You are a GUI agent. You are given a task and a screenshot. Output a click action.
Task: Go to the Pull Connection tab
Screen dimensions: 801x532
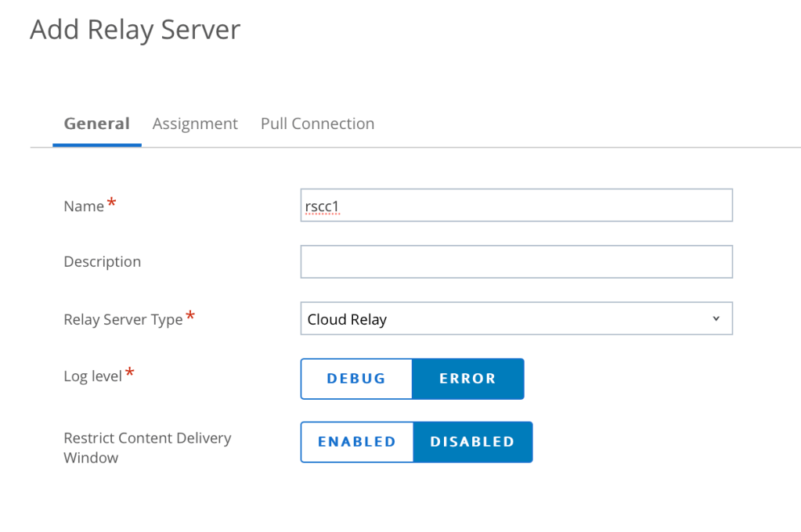[x=317, y=124]
